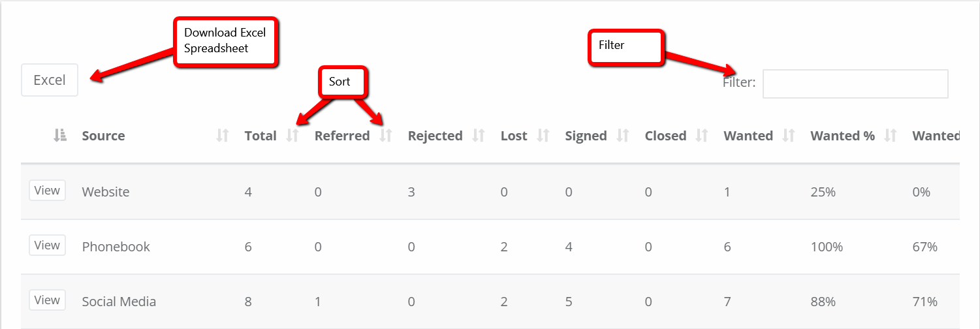
Task: Sort Closed column via its arrow icon
Action: click(702, 136)
